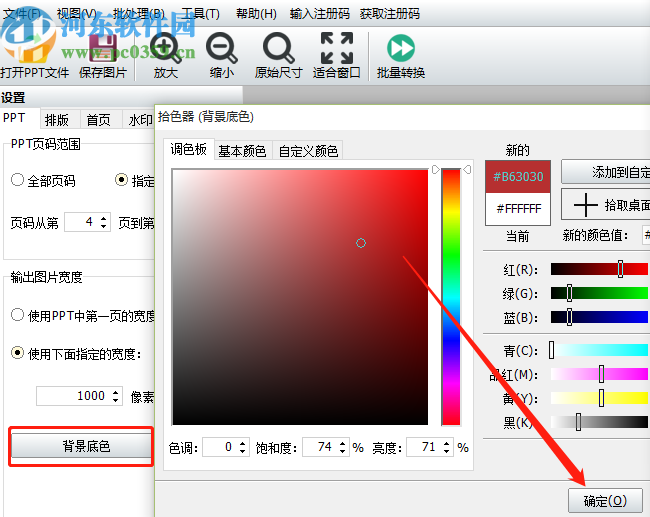Open the 帮助(H) menu
This screenshot has height=517, width=650.
coord(256,14)
